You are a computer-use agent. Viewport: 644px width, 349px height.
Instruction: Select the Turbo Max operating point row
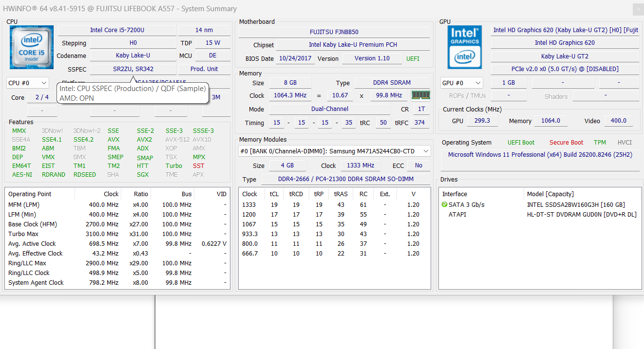tap(117, 234)
